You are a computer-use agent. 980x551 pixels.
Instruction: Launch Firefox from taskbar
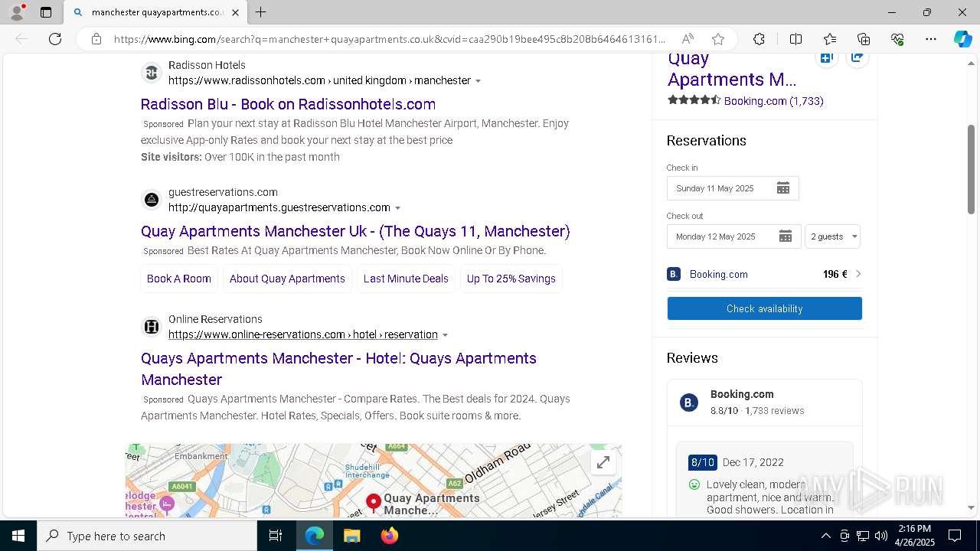pyautogui.click(x=389, y=536)
